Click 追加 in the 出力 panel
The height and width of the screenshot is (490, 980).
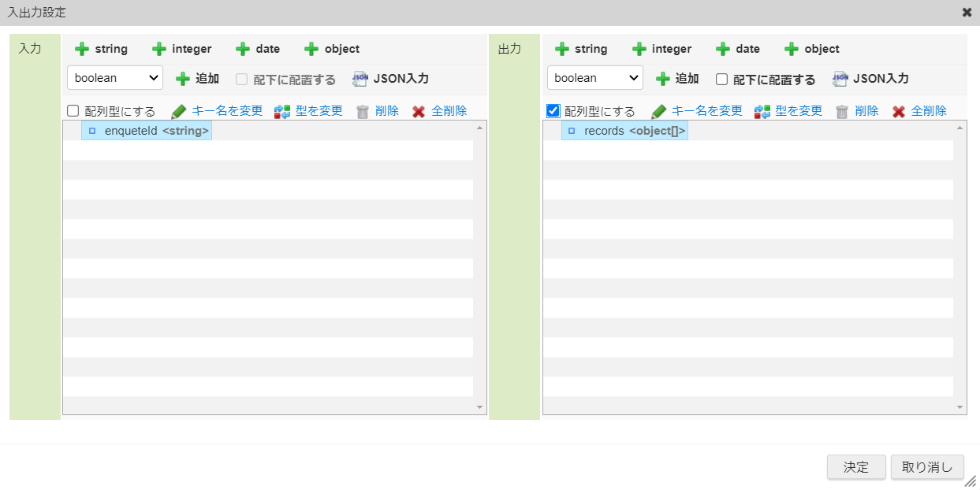[677, 79]
